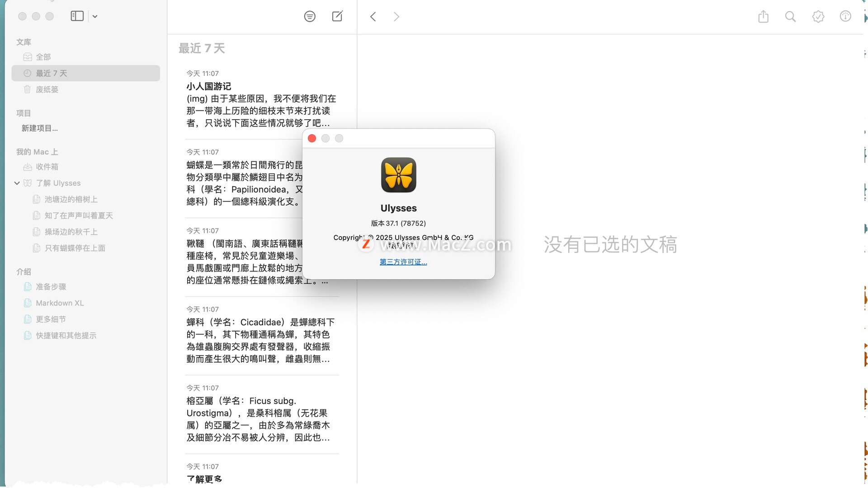Open the 知了在声声叫着夏天 group
Screen dimensions: 868x488
point(79,216)
